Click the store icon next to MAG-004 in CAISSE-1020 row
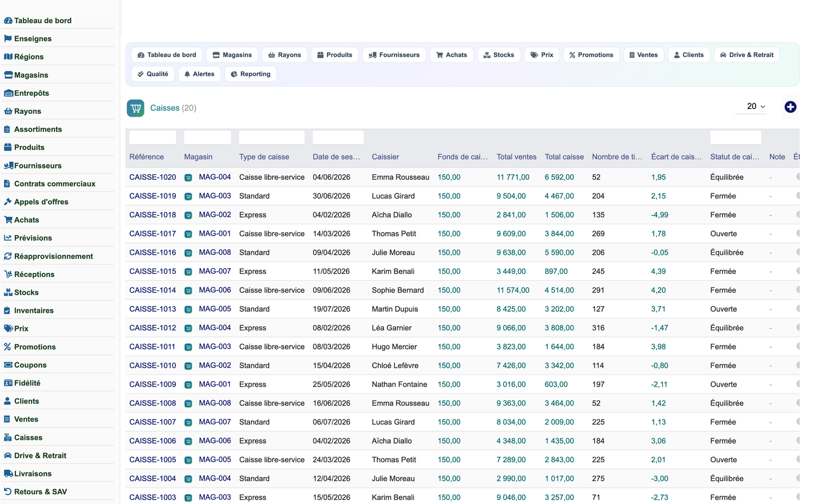815x504 pixels. tap(188, 178)
